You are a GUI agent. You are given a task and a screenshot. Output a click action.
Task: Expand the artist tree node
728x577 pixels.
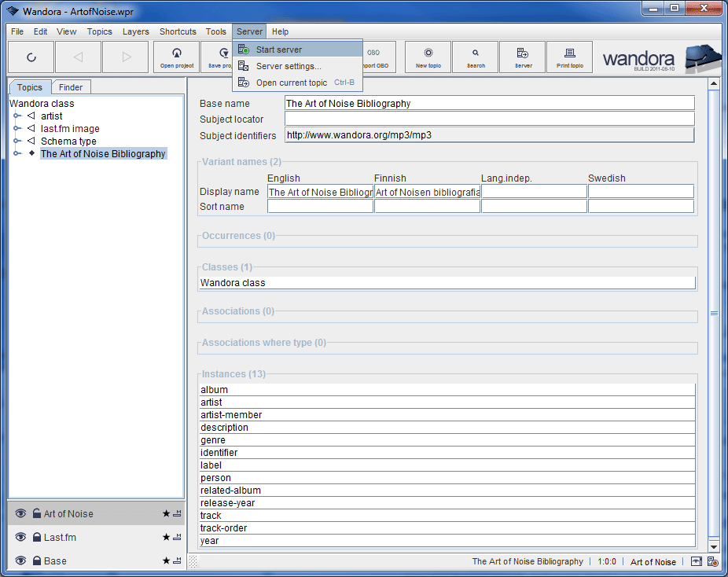point(17,116)
